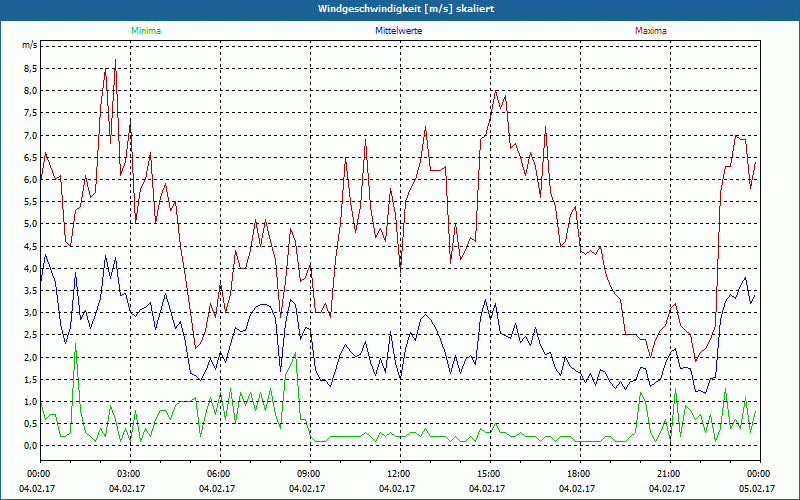Select the blue 'Mittelwerte' legend label
The image size is (800, 500).
click(x=398, y=31)
